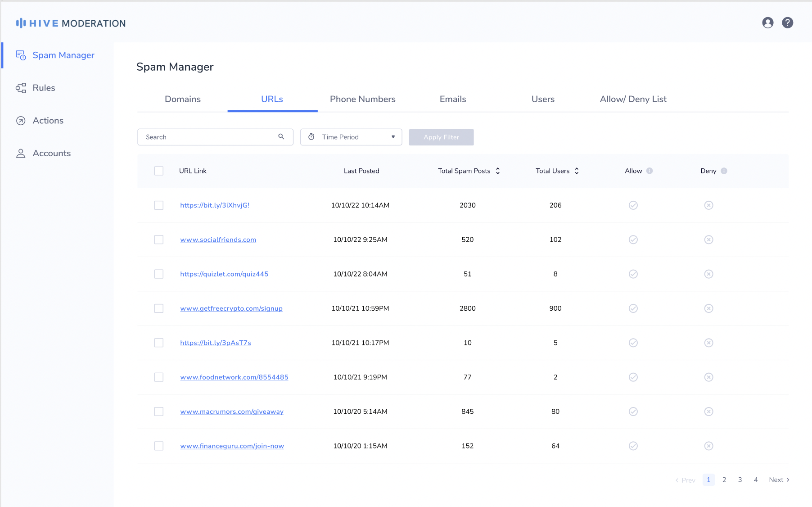This screenshot has width=812, height=507.
Task: Select the www.financeguru.com/join-now row checkbox
Action: pyautogui.click(x=159, y=446)
